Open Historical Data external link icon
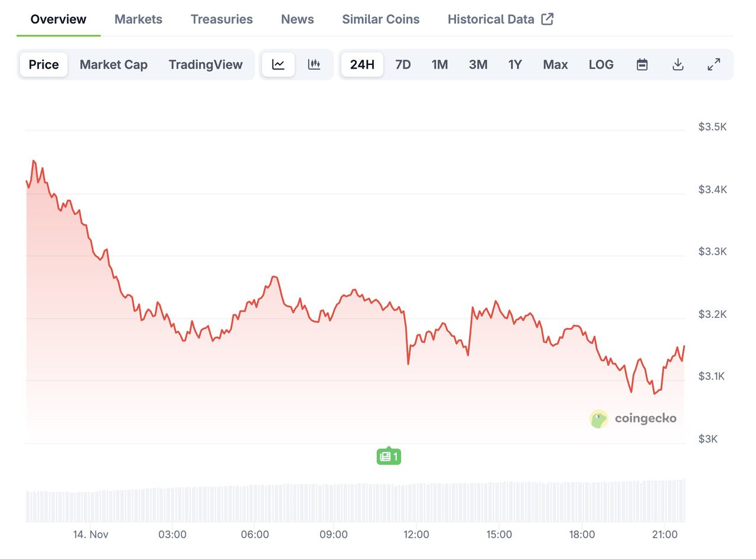The height and width of the screenshot is (559, 756). (x=548, y=19)
